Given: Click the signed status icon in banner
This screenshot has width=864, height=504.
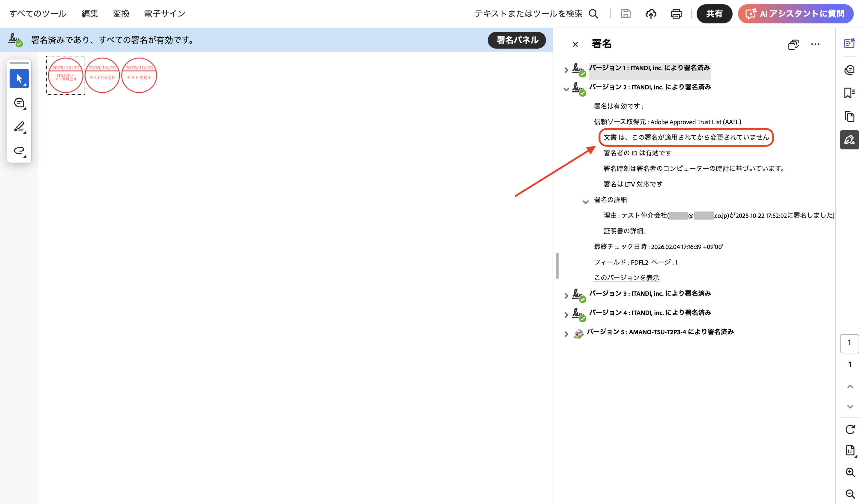Looking at the screenshot, I should click(x=15, y=40).
